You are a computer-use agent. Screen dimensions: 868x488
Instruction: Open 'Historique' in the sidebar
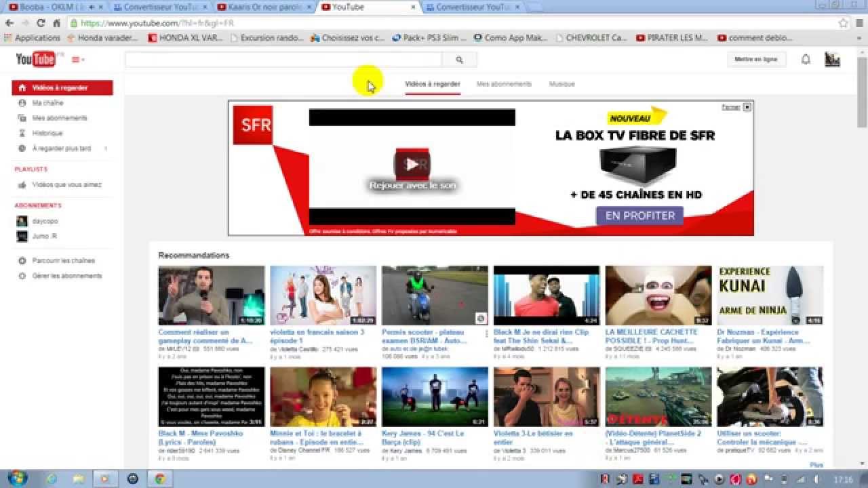tap(47, 134)
